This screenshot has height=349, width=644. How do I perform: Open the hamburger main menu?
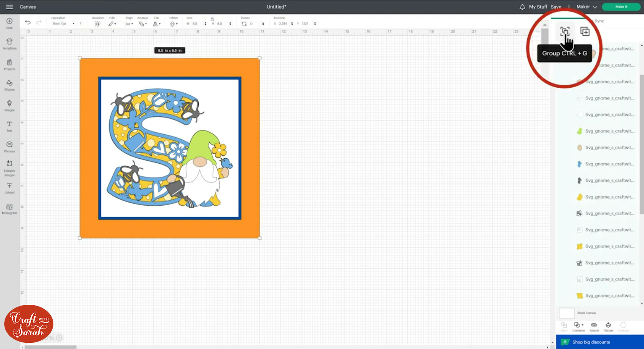click(x=9, y=7)
